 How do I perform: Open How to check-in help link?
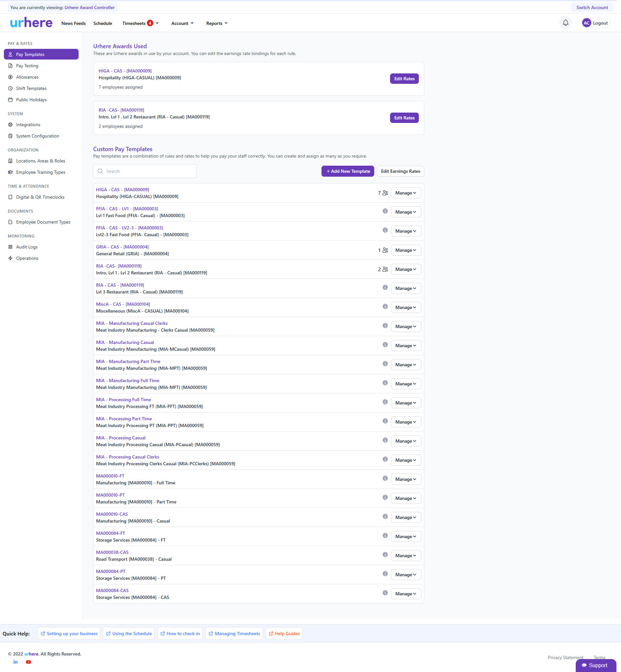click(180, 634)
